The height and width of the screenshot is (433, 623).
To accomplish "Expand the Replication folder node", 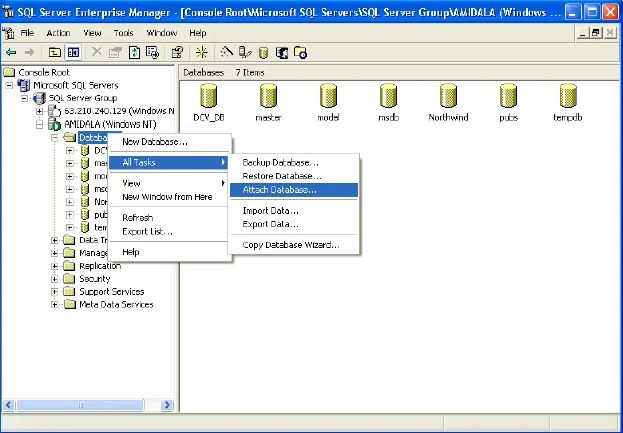I will (54, 266).
